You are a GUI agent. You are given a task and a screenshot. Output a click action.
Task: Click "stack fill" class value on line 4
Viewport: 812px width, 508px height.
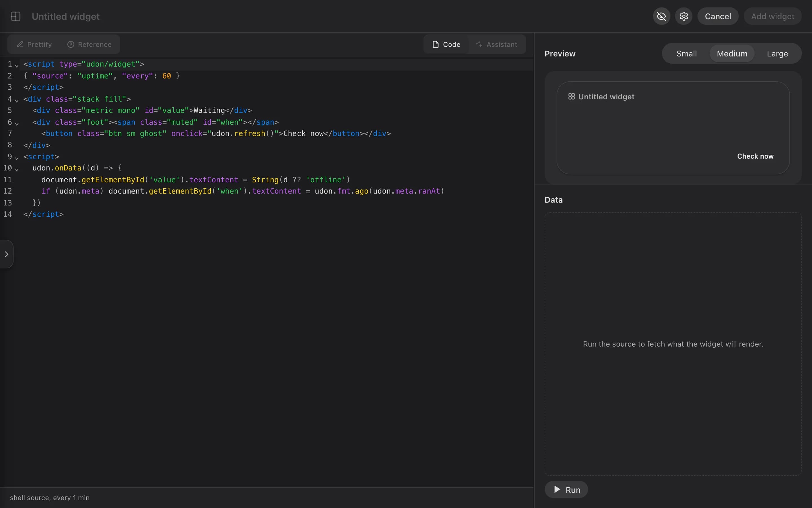tap(99, 99)
